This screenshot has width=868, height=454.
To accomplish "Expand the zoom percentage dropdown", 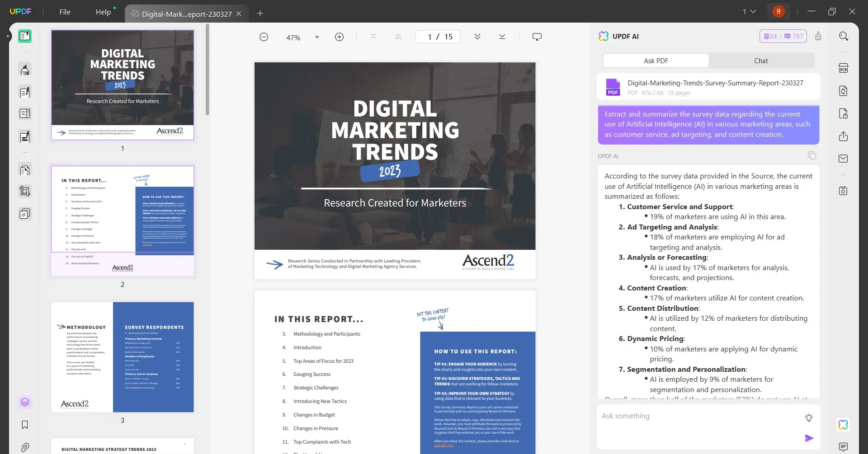I will coord(317,37).
